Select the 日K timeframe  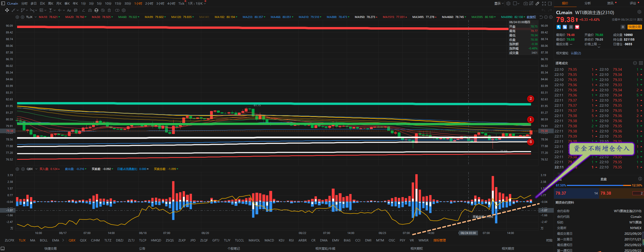click(x=42, y=3)
